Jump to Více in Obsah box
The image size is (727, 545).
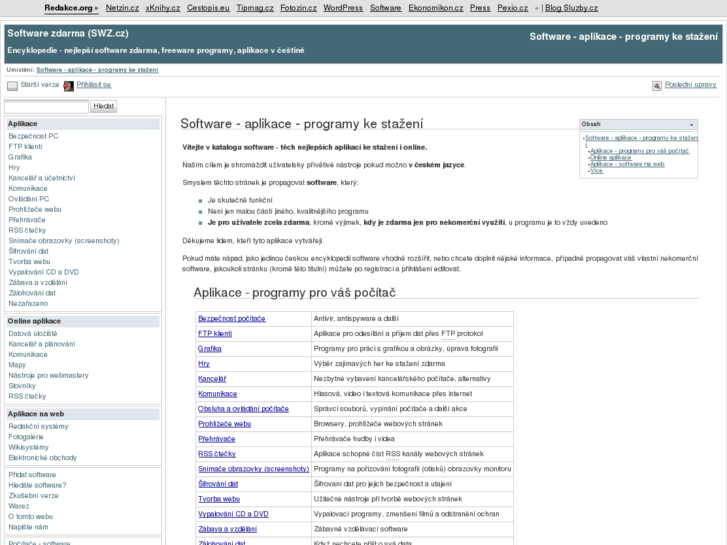[x=597, y=171]
